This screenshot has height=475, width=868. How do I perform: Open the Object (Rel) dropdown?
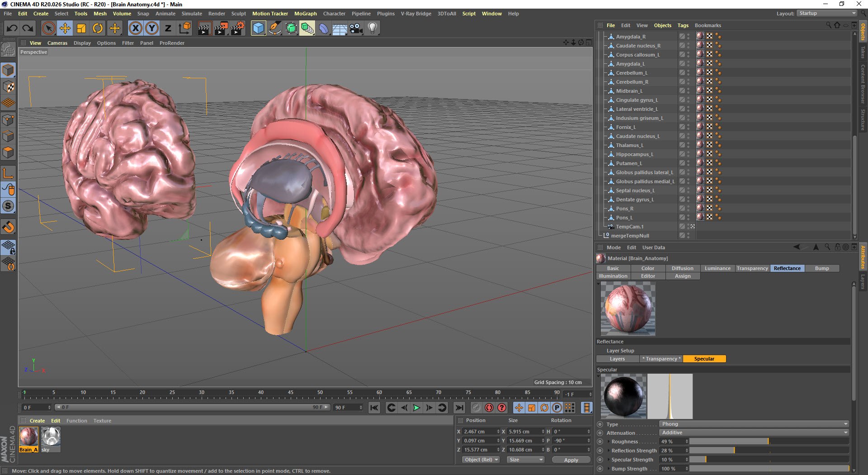click(x=481, y=460)
